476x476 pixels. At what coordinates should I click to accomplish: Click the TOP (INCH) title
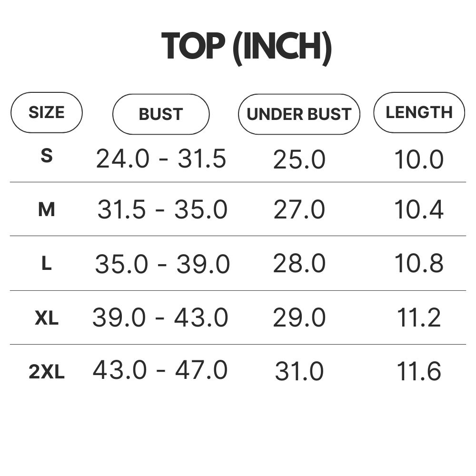(x=246, y=47)
